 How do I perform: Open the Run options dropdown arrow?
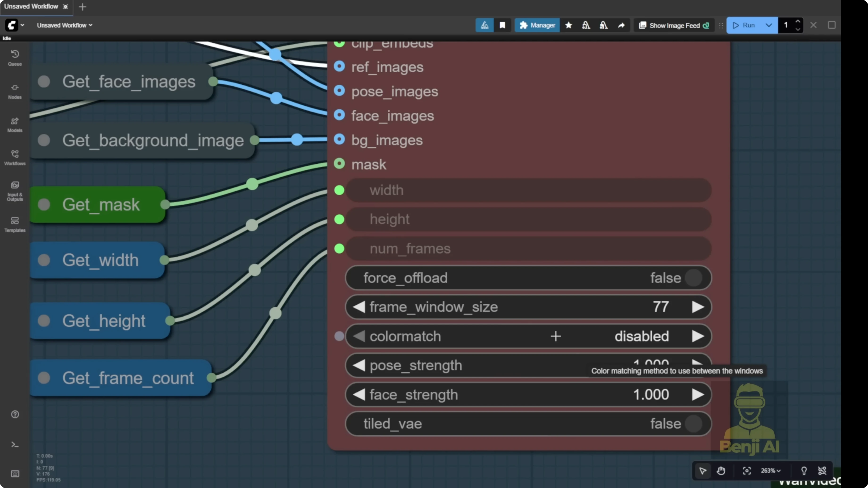click(769, 25)
